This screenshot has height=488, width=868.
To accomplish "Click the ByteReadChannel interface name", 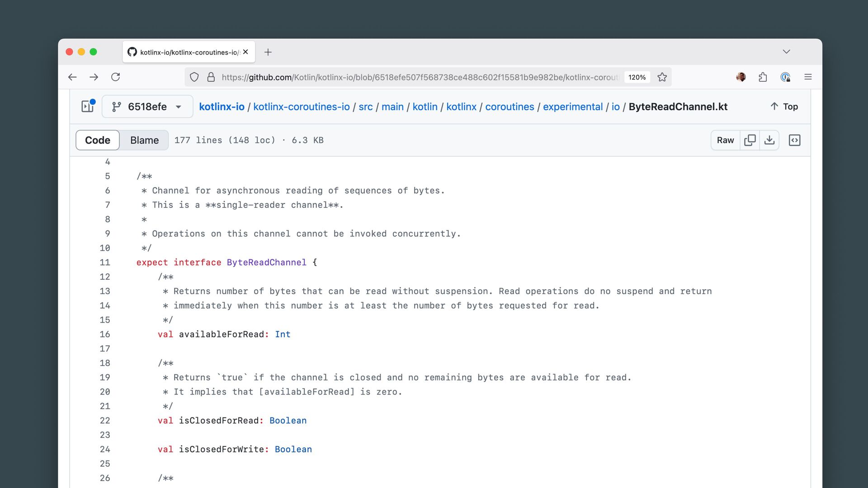I will (x=267, y=263).
